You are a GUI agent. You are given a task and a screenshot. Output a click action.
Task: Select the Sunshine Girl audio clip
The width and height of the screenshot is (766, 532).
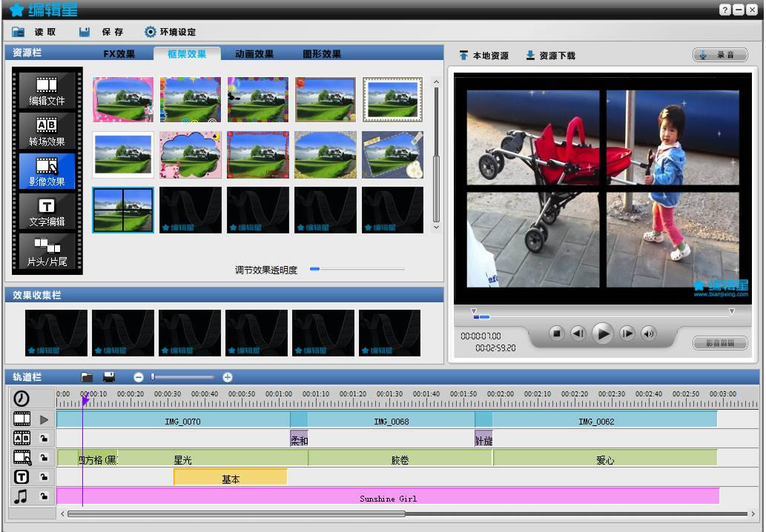[x=388, y=496]
